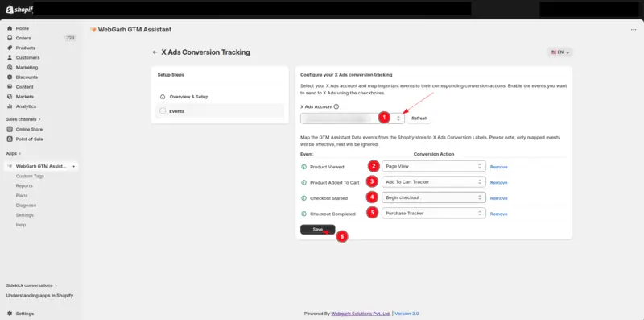Toggle the Product Added To Cart status icon
The image size is (644, 320).
304,183
